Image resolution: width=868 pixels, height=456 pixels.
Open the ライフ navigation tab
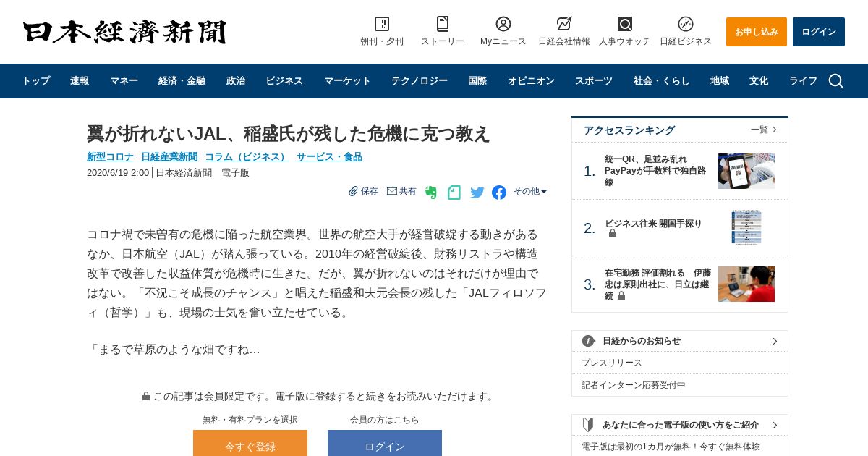[x=803, y=81]
